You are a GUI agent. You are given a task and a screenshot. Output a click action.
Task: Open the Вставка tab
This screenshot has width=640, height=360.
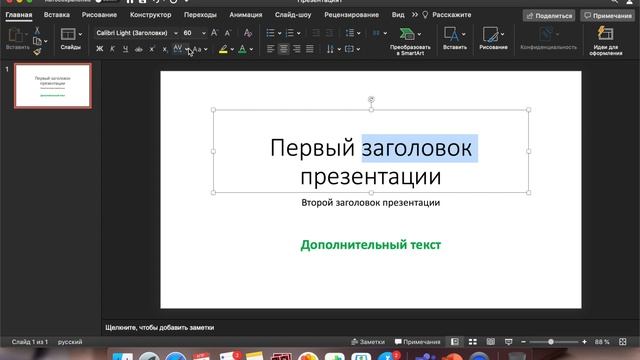click(x=57, y=15)
